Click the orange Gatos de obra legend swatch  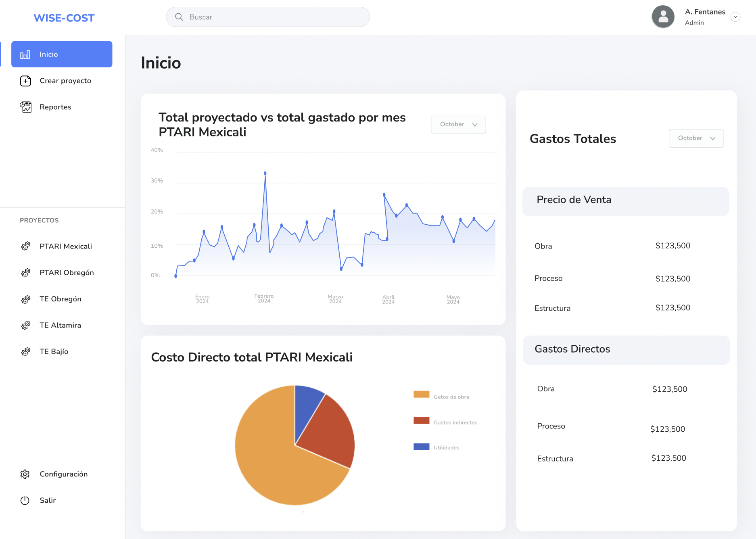tap(421, 395)
